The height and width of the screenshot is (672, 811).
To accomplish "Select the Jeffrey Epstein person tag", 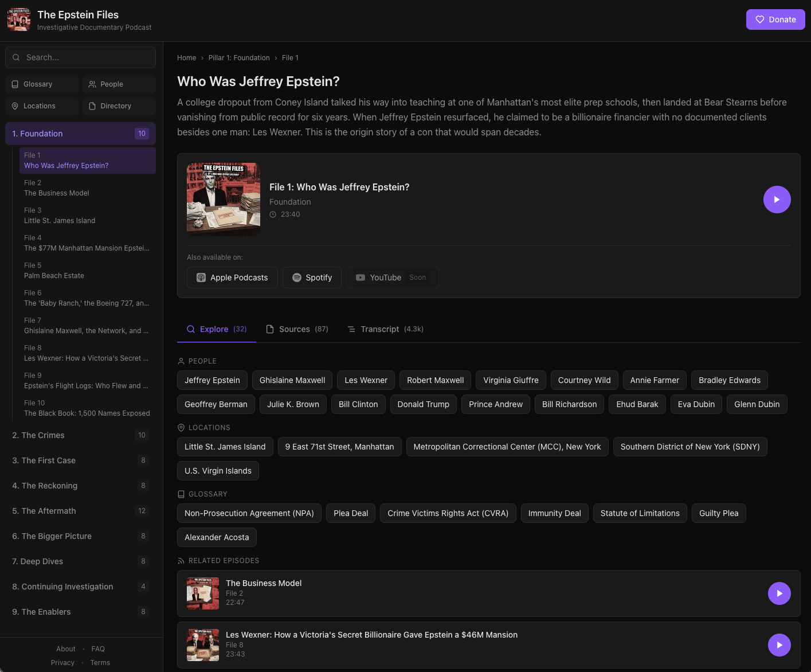I will click(212, 380).
